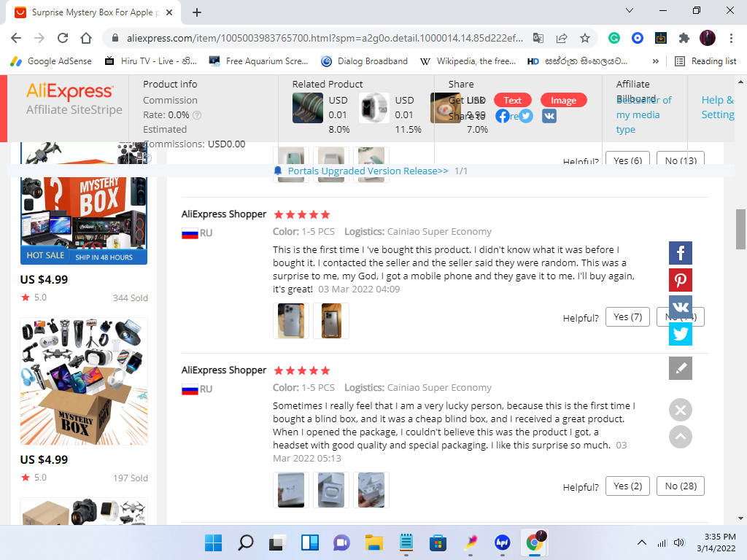This screenshot has width=747, height=560.
Task: Open the blue iPhone review photo
Action: (291, 321)
